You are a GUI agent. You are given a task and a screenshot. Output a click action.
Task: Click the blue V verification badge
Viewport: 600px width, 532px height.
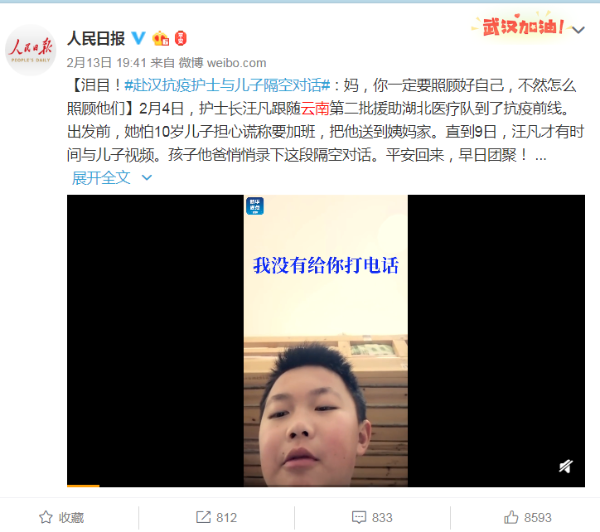pyautogui.click(x=139, y=38)
